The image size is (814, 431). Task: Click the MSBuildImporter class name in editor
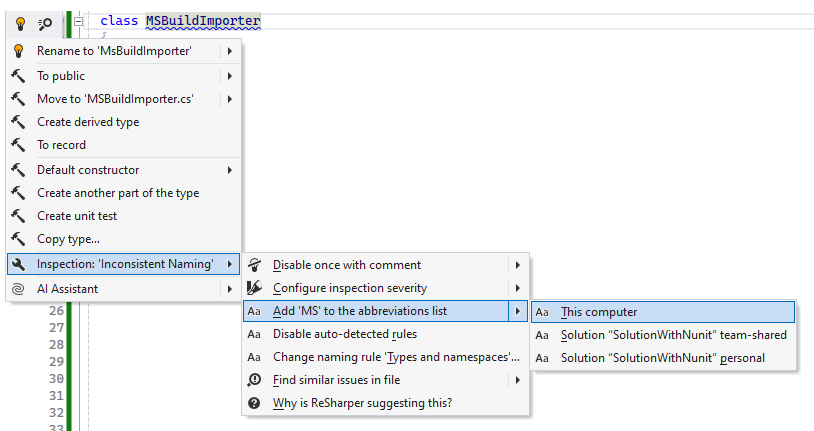[203, 21]
